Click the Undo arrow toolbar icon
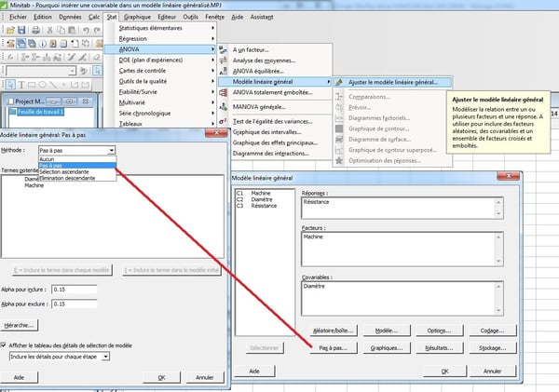The image size is (559, 392). tap(87, 31)
